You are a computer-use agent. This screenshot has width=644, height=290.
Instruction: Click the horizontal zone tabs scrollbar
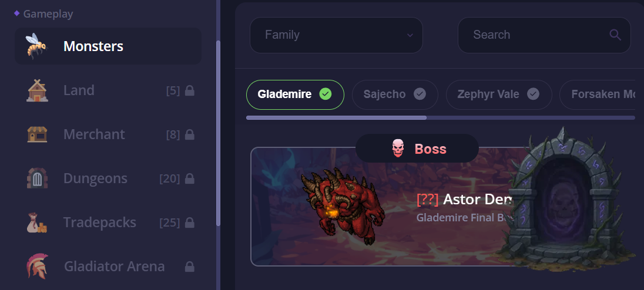(441, 118)
